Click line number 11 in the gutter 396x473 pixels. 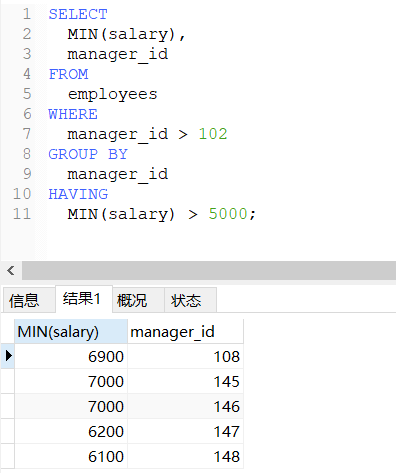22,214
